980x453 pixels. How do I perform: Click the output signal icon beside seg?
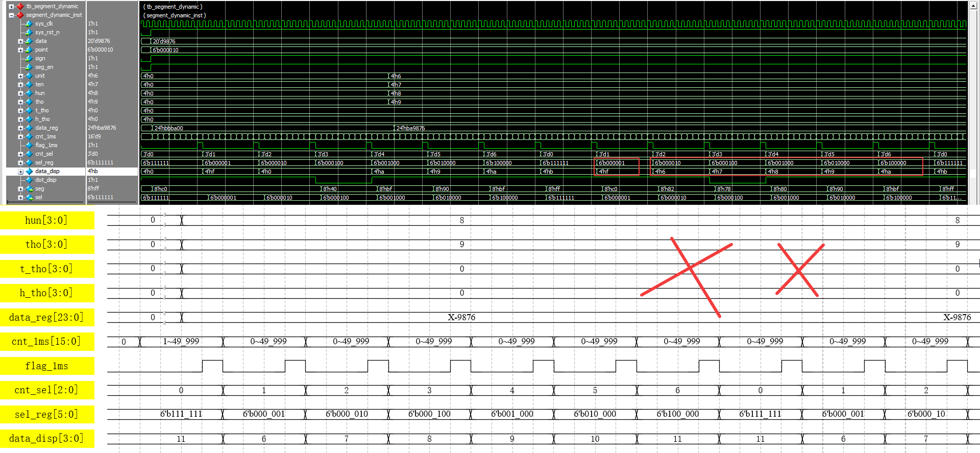[x=29, y=188]
